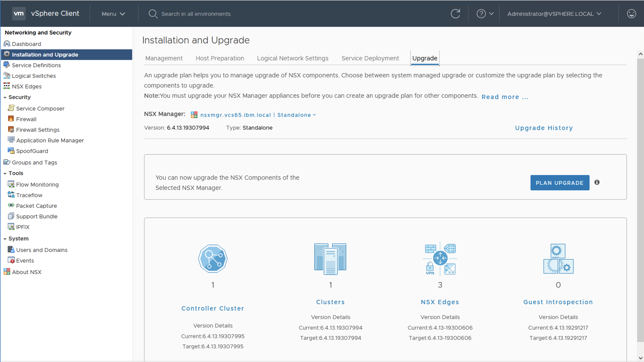Click the Clusters servers icon
This screenshot has height=362, width=644.
[330, 259]
